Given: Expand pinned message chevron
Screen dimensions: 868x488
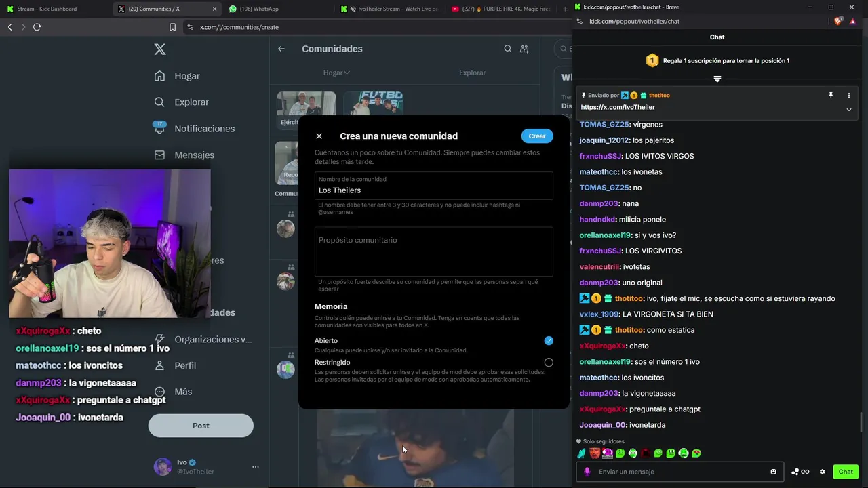Looking at the screenshot, I should pyautogui.click(x=848, y=110).
